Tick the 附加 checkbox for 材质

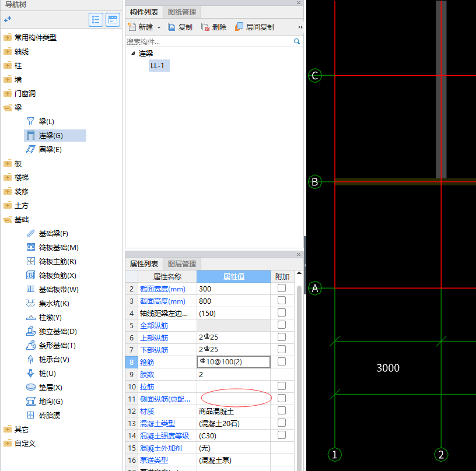pyautogui.click(x=282, y=410)
